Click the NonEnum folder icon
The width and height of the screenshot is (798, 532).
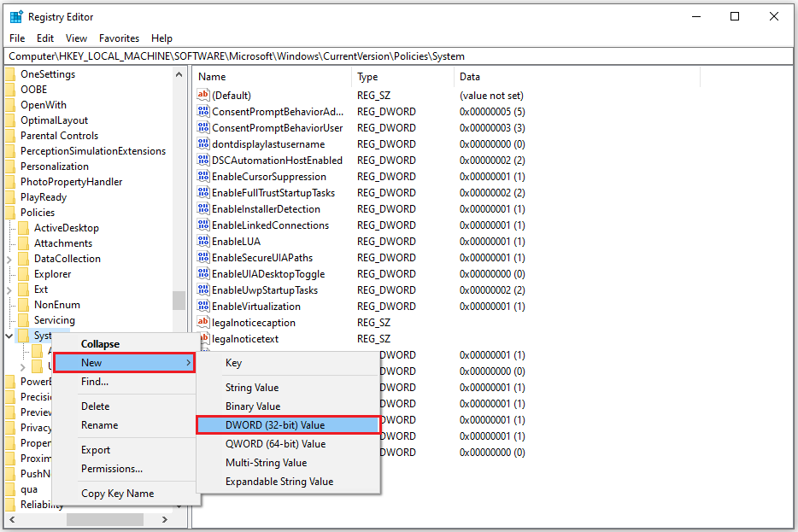(x=23, y=305)
